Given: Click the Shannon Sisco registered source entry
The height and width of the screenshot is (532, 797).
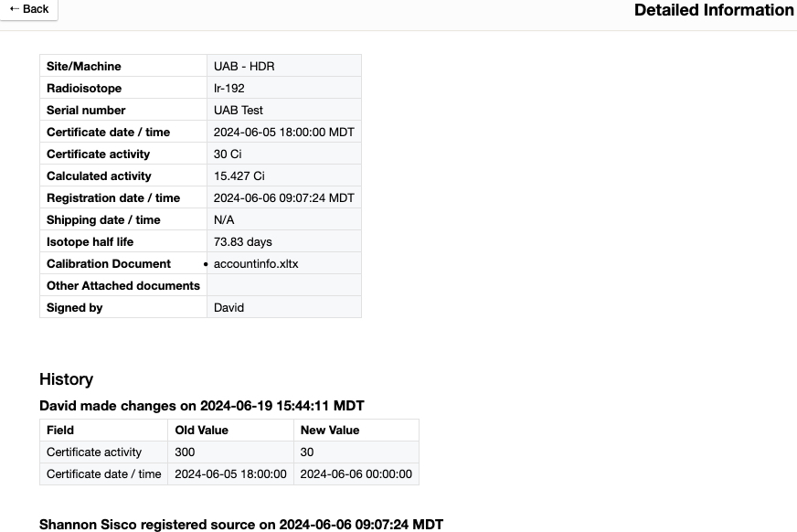Looking at the screenshot, I should coord(241,525).
